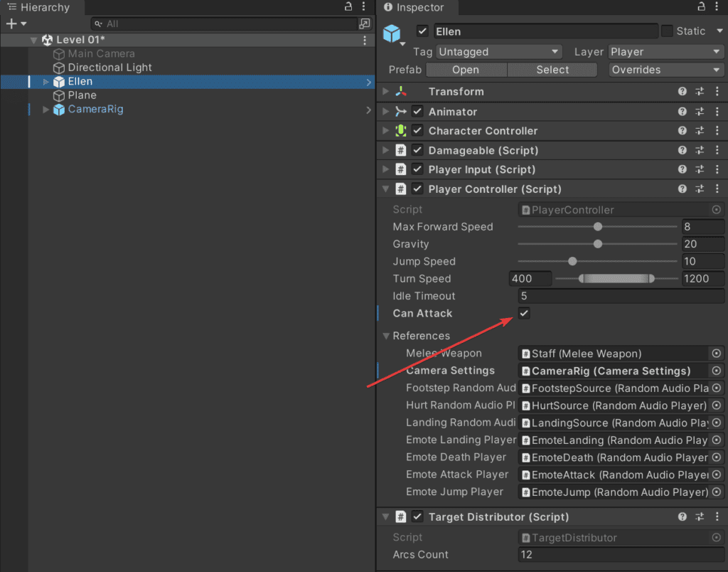
Task: Uncheck the Can Attack checkbox
Action: click(524, 313)
